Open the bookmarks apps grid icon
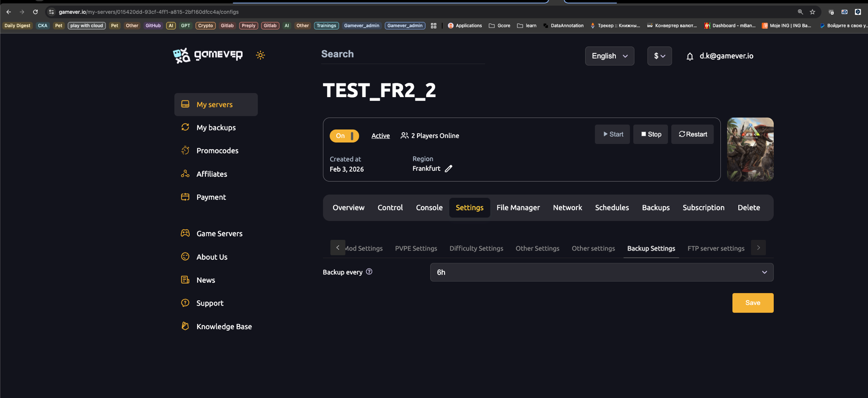The width and height of the screenshot is (868, 398). 434,26
